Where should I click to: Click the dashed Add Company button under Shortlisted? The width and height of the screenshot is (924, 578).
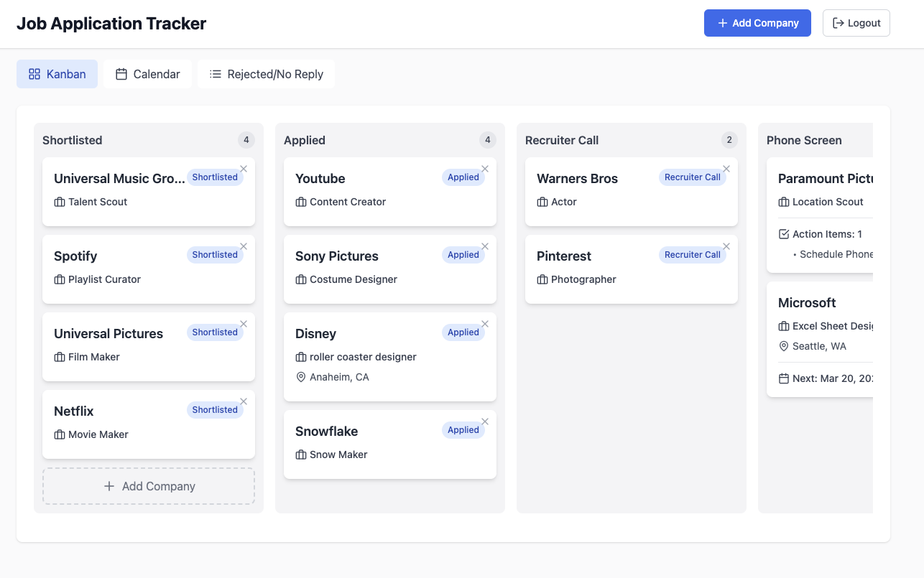coord(148,486)
